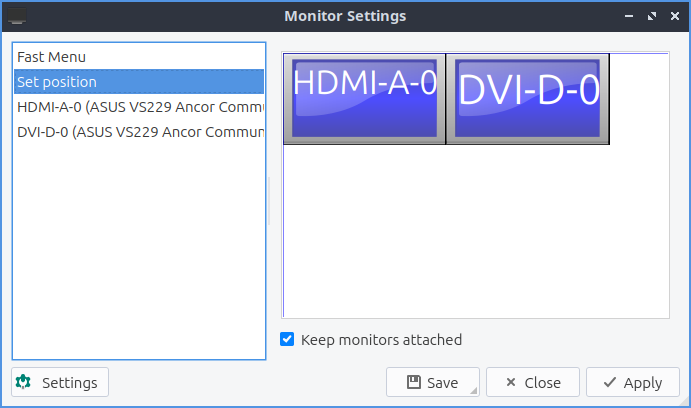Click the monitor app icon in title bar
This screenshot has height=408, width=691.
(17, 16)
